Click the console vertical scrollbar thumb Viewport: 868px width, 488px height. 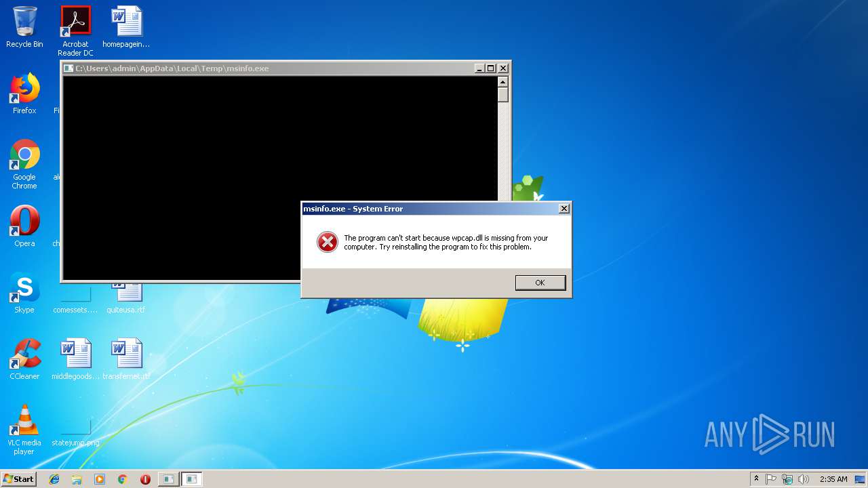point(502,95)
